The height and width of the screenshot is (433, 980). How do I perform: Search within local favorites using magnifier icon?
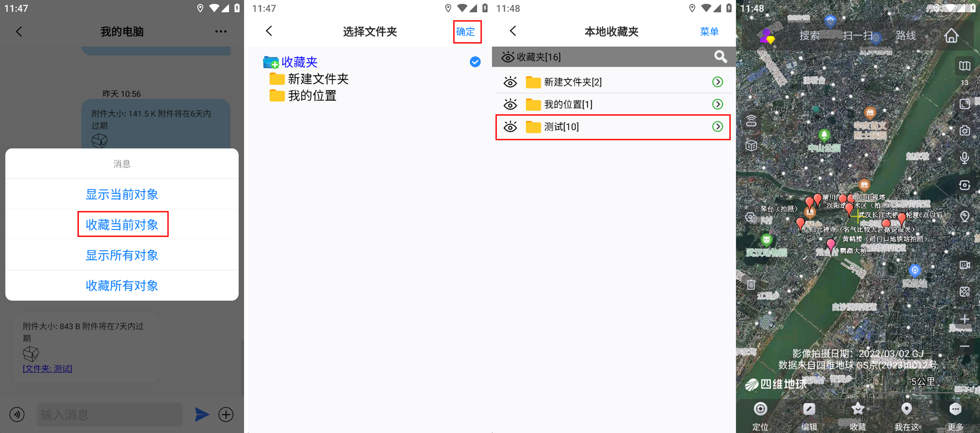click(x=720, y=57)
